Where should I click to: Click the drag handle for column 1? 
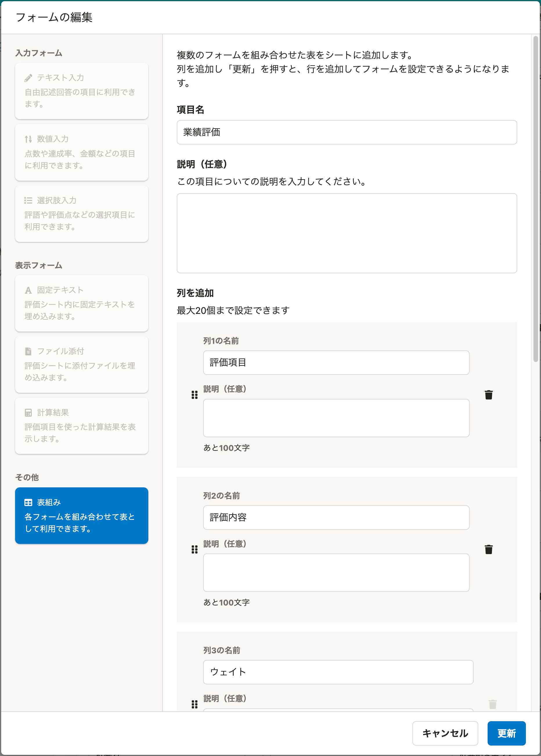194,395
